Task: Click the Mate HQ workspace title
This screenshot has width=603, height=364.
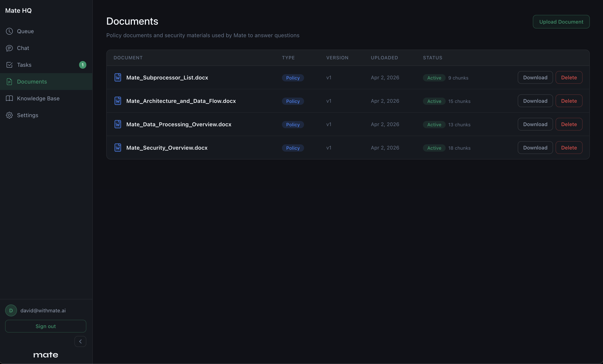Action: (x=18, y=11)
